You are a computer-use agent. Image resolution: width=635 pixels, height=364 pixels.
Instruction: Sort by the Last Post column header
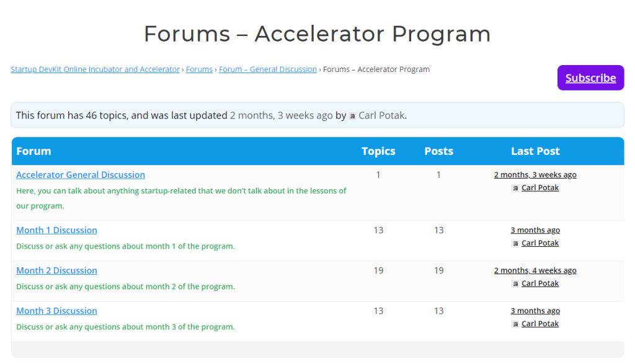(535, 151)
